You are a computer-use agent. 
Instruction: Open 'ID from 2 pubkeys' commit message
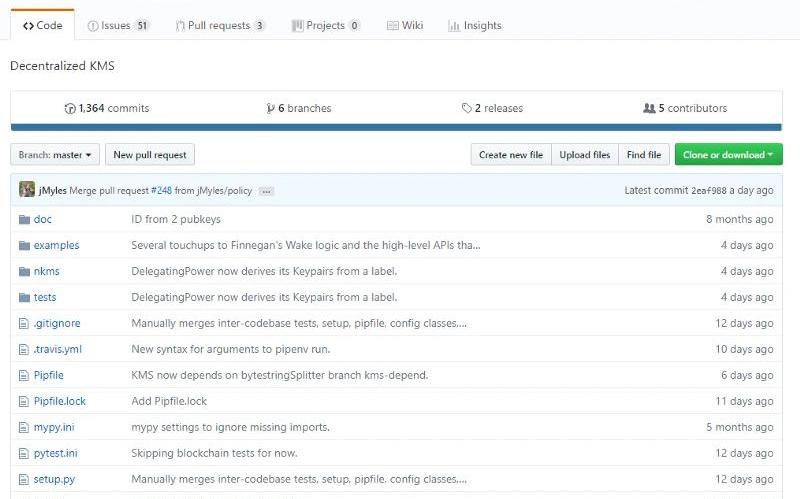point(176,219)
